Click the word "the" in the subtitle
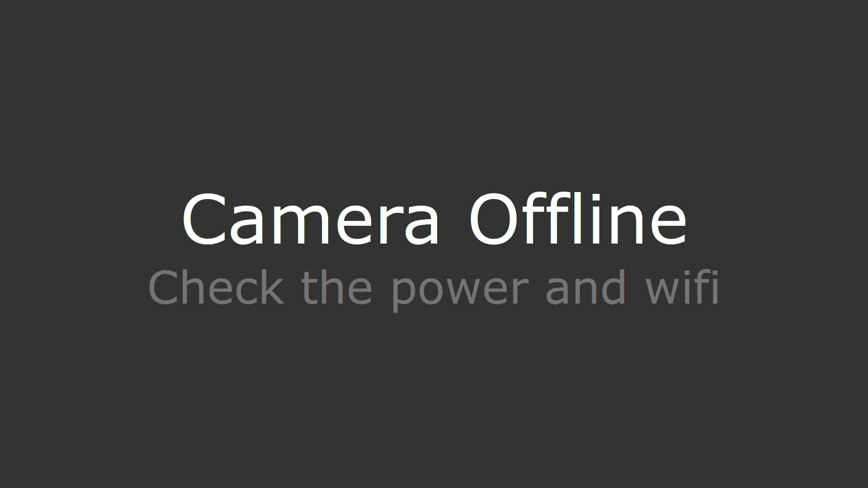Image resolution: width=868 pixels, height=488 pixels. pyautogui.click(x=337, y=287)
